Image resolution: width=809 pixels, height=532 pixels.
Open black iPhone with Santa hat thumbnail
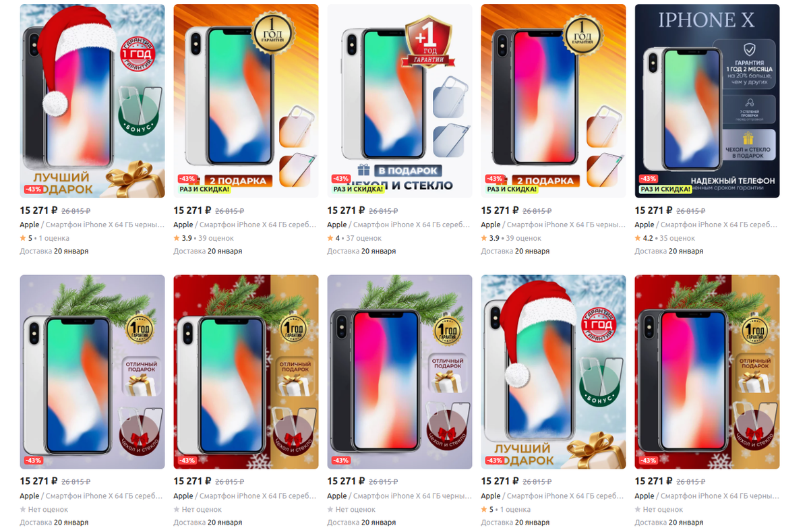point(92,101)
